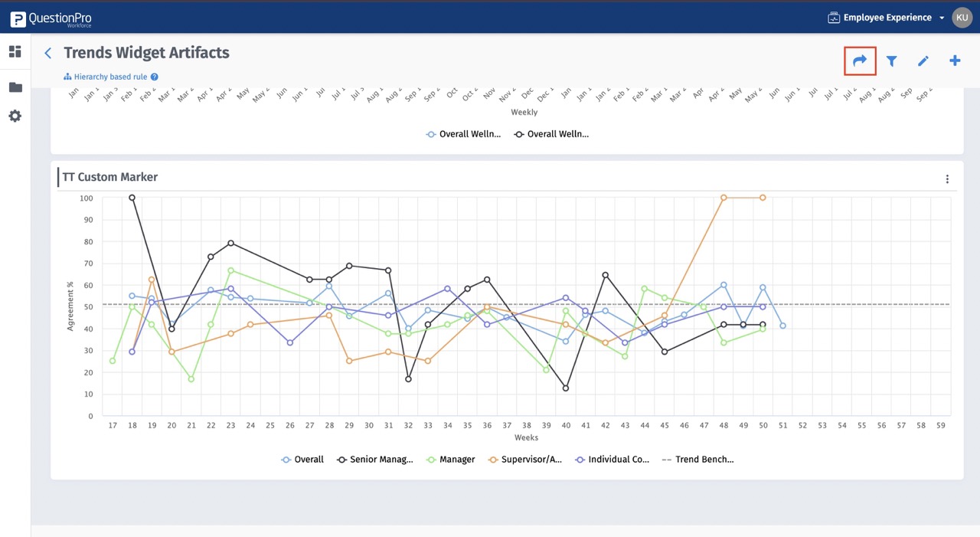Click the hierarchy rule help icon
This screenshot has width=980, height=537.
[155, 77]
